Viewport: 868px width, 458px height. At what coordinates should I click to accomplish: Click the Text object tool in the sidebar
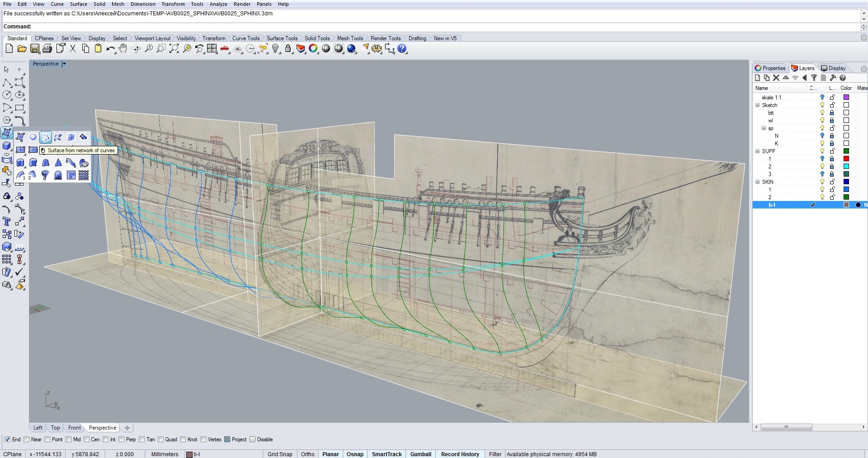7,222
